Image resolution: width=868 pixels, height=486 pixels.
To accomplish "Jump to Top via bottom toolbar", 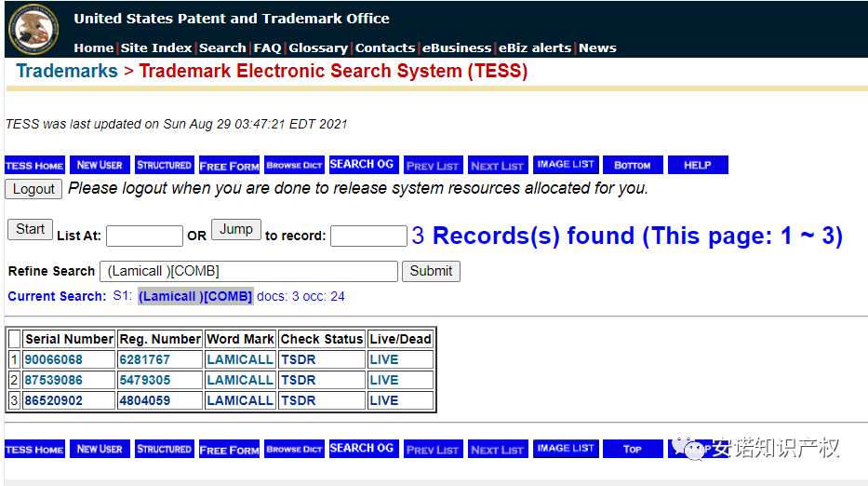I will coord(633,449).
